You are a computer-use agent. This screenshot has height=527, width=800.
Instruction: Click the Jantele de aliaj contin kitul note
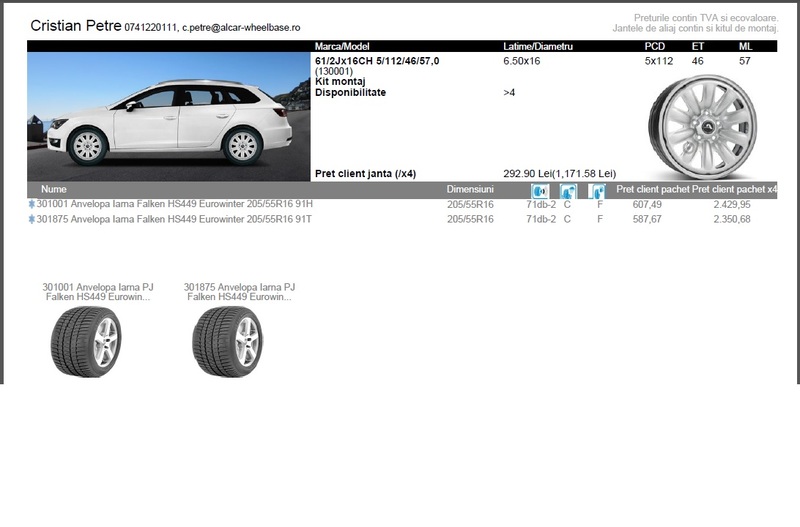[x=695, y=29]
